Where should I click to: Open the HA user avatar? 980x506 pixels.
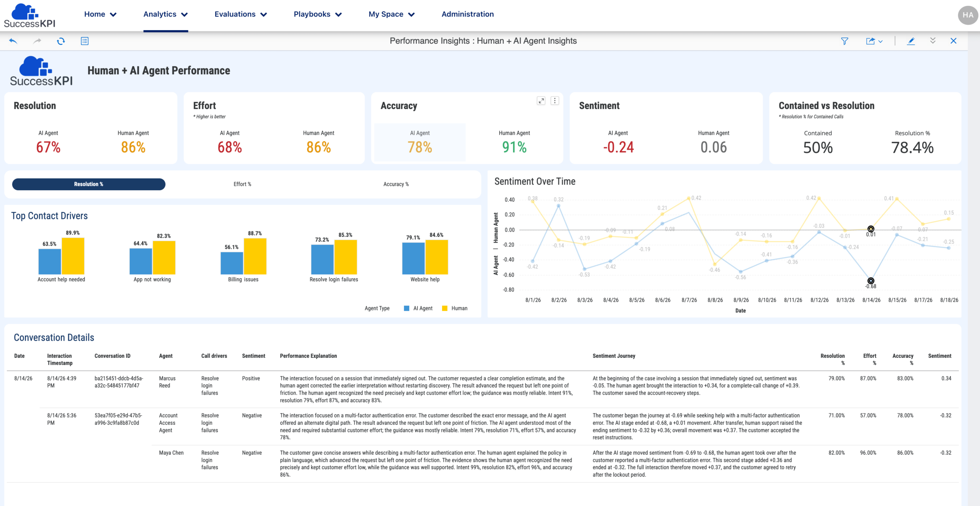click(x=968, y=15)
